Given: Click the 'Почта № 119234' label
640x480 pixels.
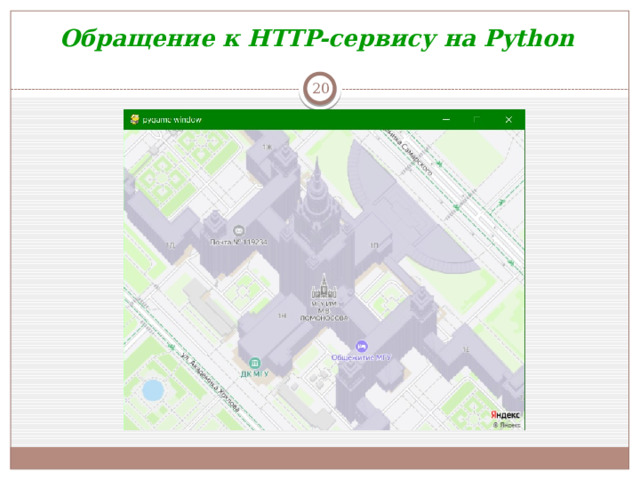Looking at the screenshot, I should click(x=239, y=242).
